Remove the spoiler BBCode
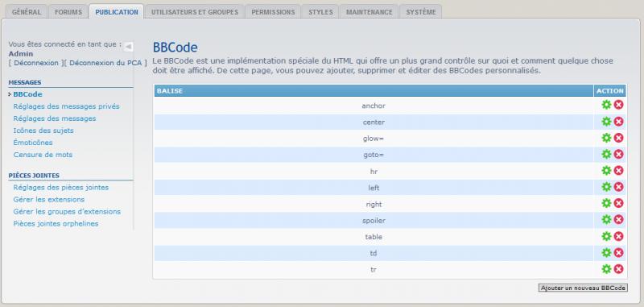Screen dimensions: 644x307 (x=618, y=220)
